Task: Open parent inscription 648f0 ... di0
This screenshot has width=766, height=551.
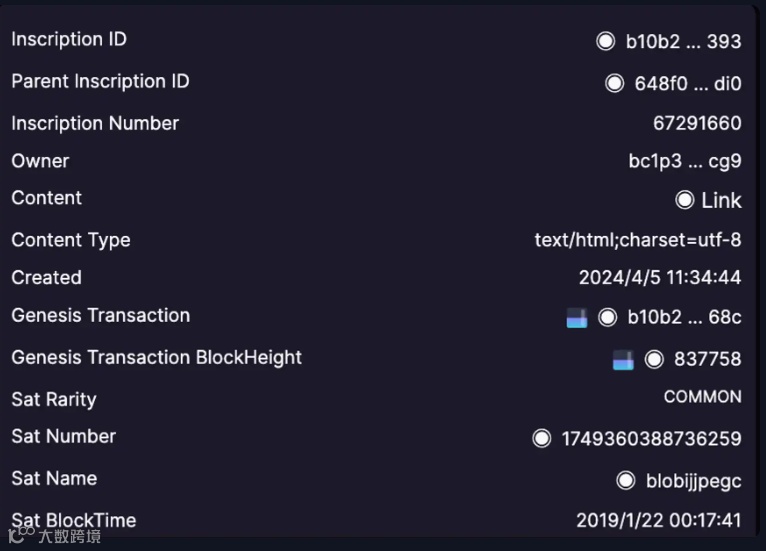Action: click(x=688, y=84)
